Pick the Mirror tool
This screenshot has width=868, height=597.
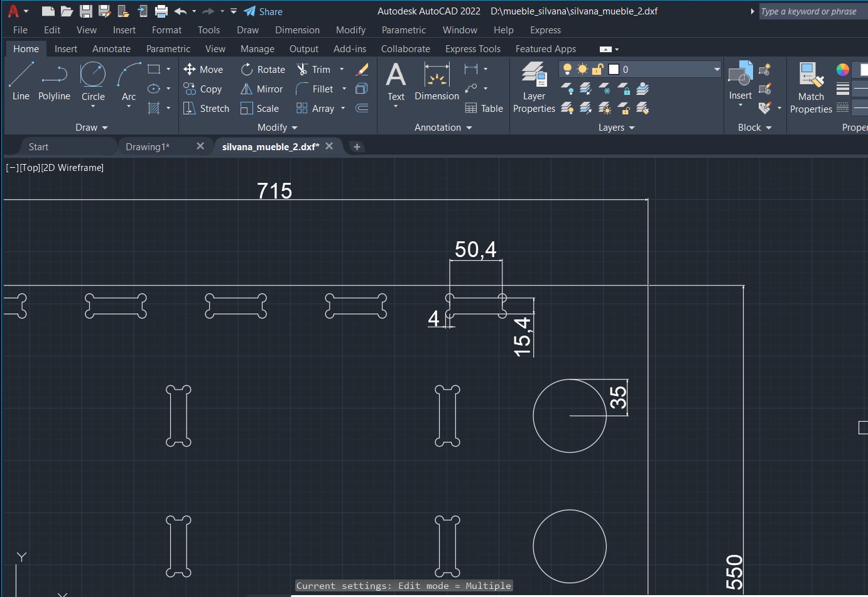(x=247, y=89)
